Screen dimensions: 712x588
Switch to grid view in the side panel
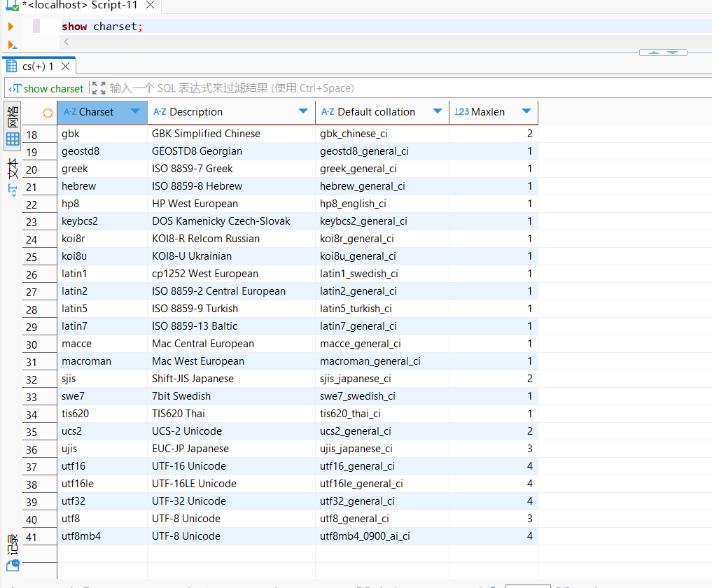[x=13, y=127]
